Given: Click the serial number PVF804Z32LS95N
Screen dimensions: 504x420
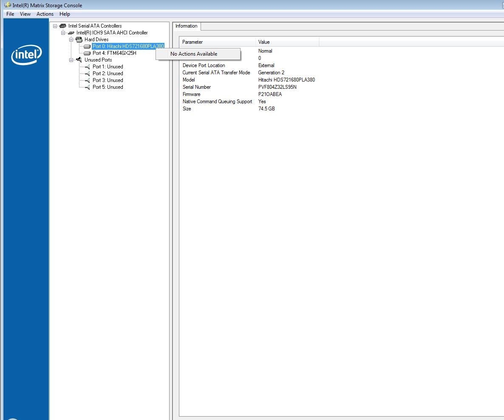Looking at the screenshot, I should (277, 87).
